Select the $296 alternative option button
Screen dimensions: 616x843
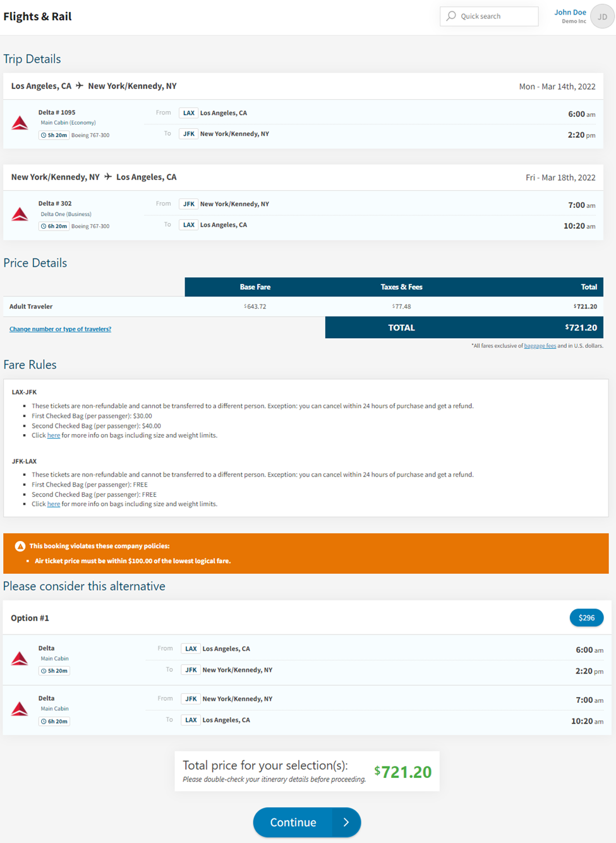coord(586,618)
